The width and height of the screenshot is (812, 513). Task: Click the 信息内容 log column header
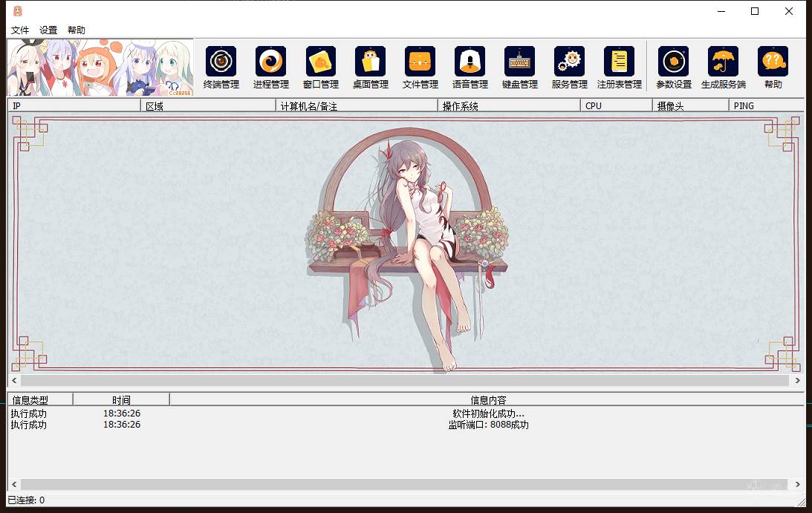tap(487, 400)
